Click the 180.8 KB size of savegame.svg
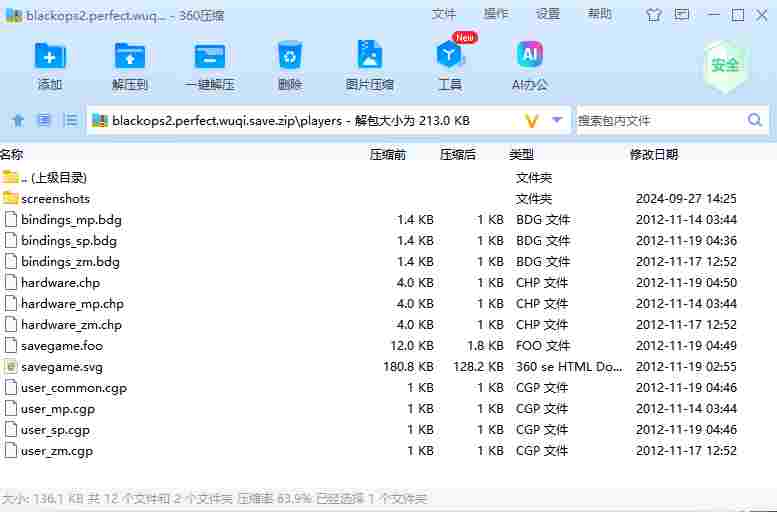Viewport: 777px width, 512px height. coord(408,367)
